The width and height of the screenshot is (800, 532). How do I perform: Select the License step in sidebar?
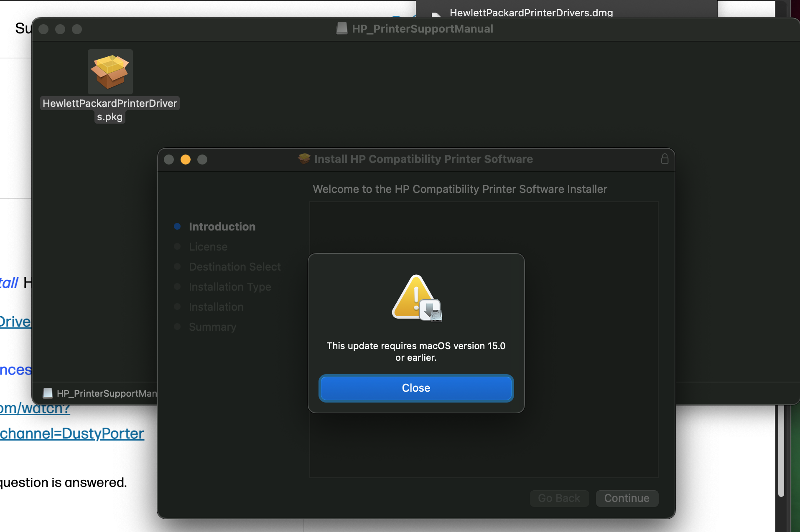(208, 246)
